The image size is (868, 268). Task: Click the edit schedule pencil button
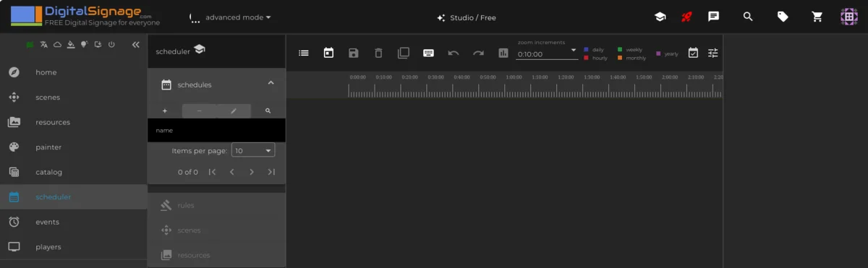pyautogui.click(x=234, y=111)
